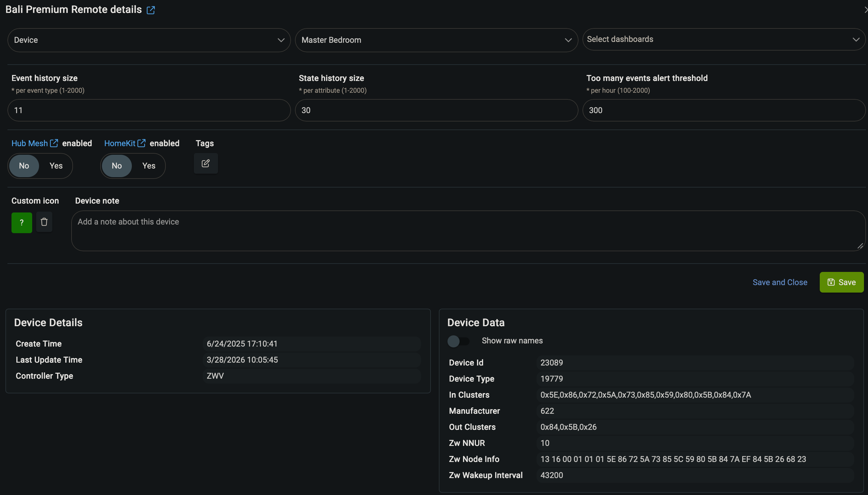Click Zw NNUR value 10
868x495 pixels.
(x=545, y=443)
